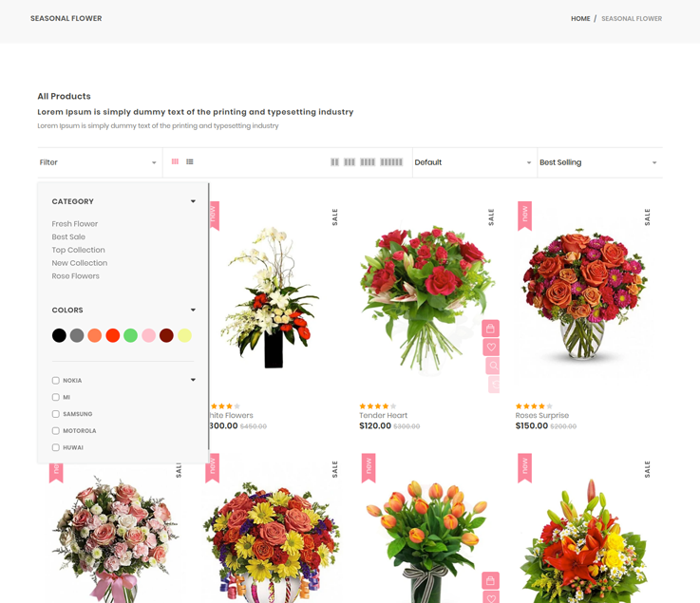Go to HOME breadcrumb link
700x603 pixels.
point(579,19)
